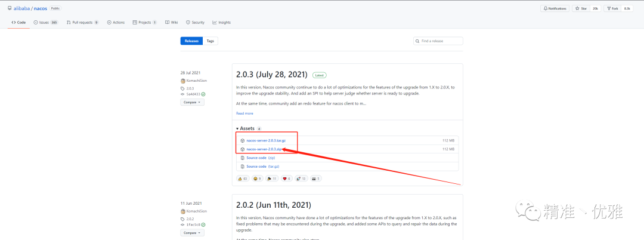Download nacos-server-2.0.3.tar.gz
The width and height of the screenshot is (644, 240).
(x=266, y=140)
